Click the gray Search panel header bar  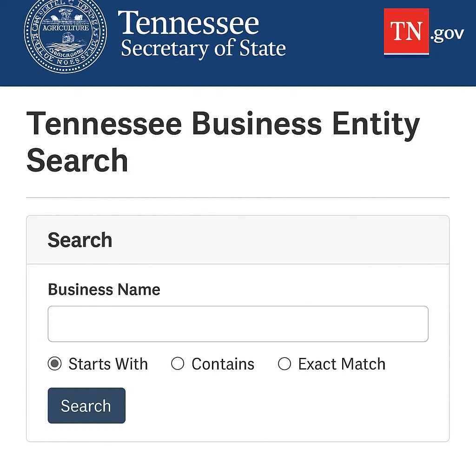pyautogui.click(x=279, y=240)
